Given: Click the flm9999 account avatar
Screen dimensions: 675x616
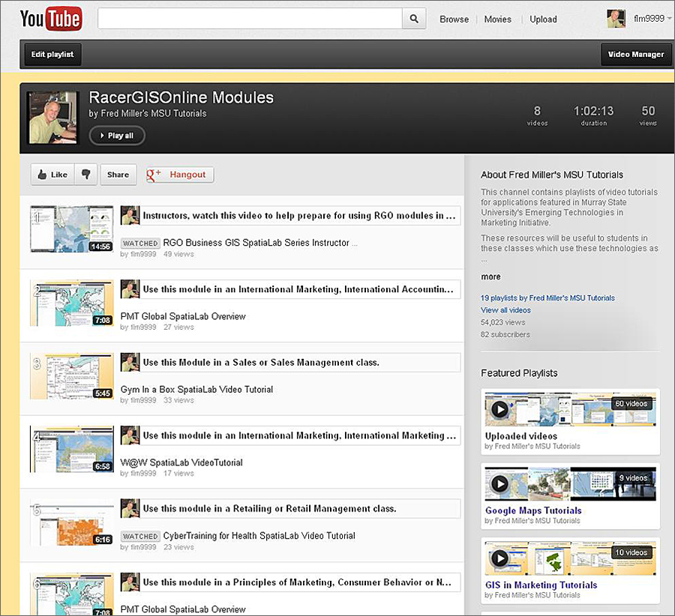Looking at the screenshot, I should point(616,19).
